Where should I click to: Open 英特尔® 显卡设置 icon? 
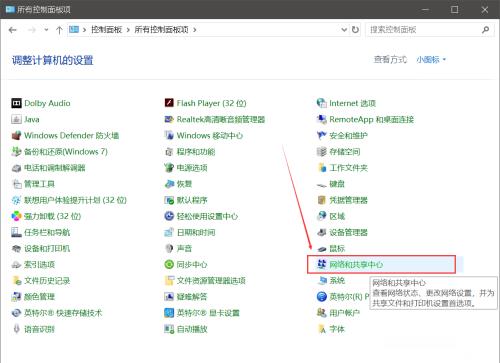click(169, 313)
